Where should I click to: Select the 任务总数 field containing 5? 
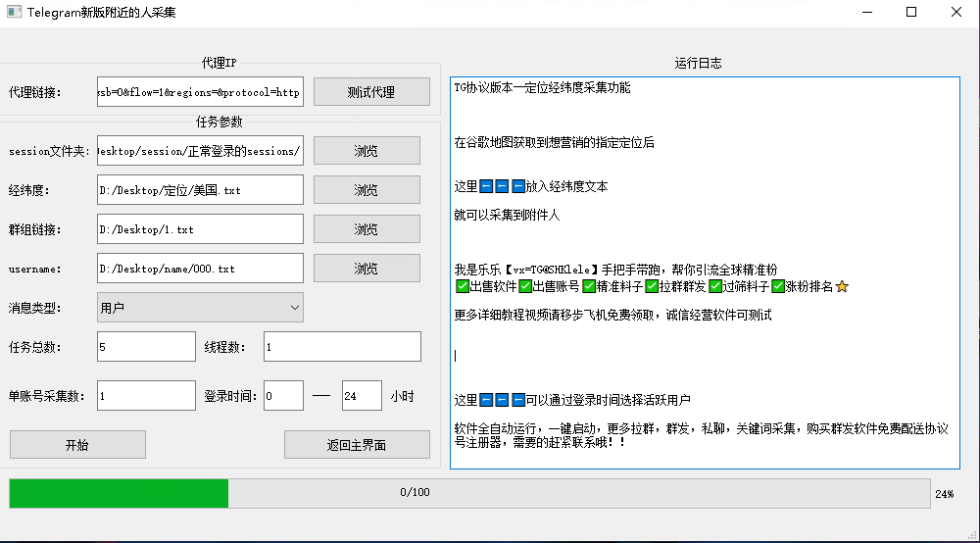pyautogui.click(x=146, y=347)
